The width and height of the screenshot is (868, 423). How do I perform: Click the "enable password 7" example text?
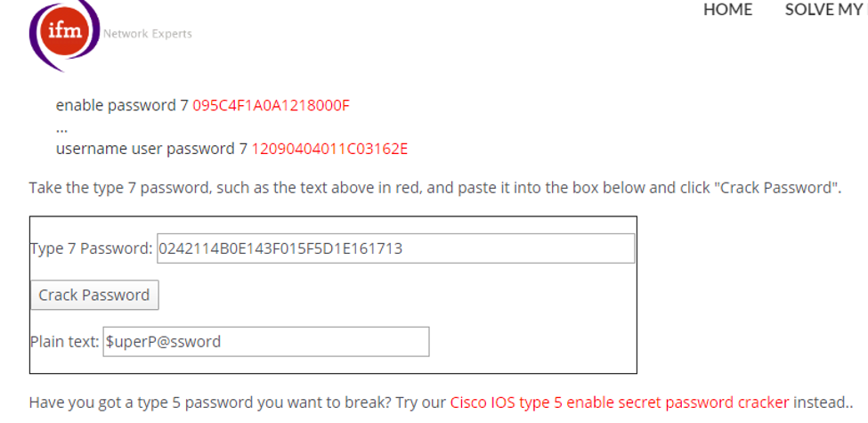click(122, 105)
